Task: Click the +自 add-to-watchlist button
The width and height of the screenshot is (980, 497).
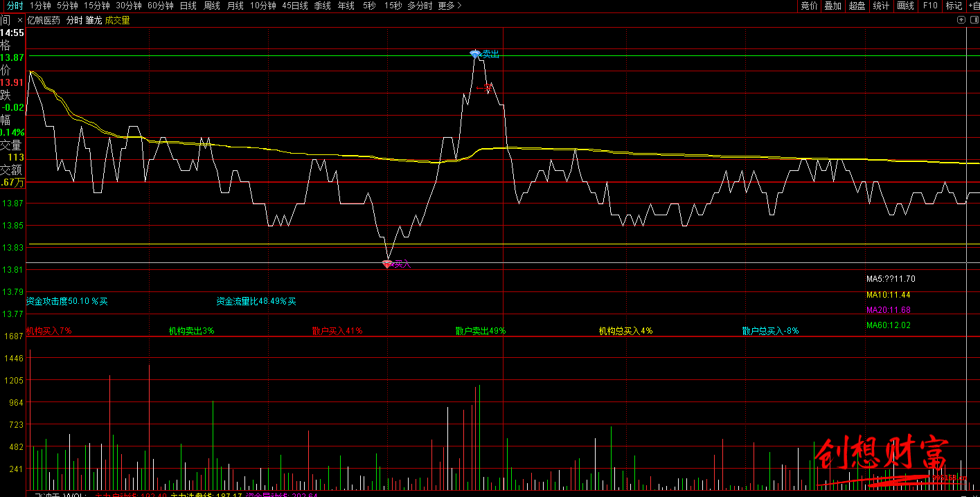Action: click(973, 6)
